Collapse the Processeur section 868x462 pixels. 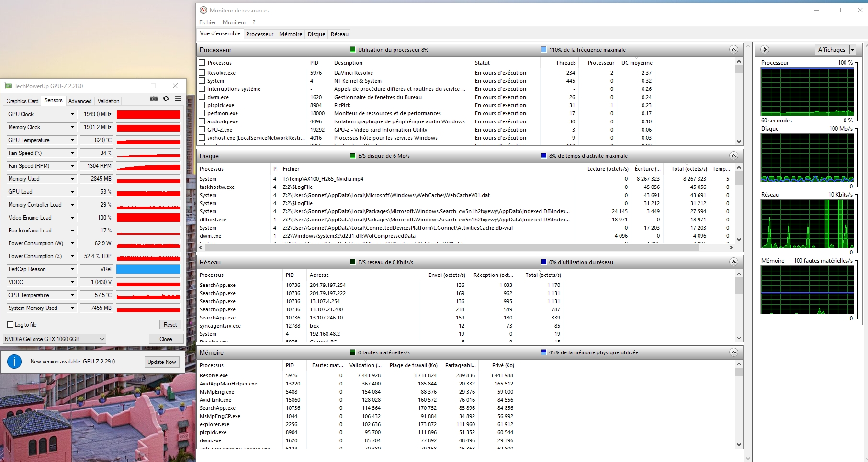tap(733, 50)
